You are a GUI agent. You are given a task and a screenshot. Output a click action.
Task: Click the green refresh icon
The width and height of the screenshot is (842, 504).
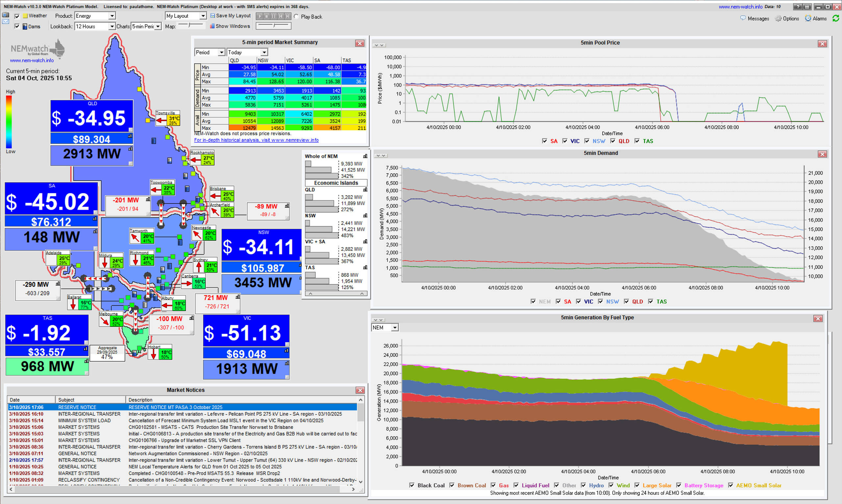[x=835, y=18]
